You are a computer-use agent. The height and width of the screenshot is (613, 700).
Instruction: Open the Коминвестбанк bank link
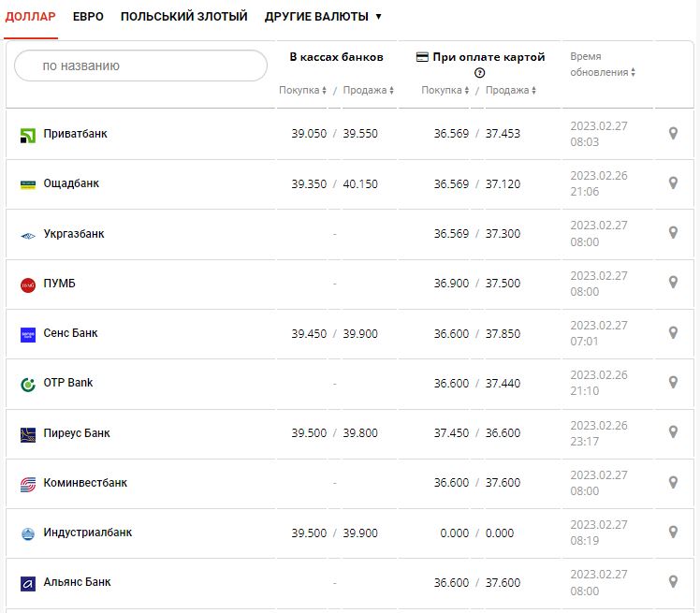(85, 483)
